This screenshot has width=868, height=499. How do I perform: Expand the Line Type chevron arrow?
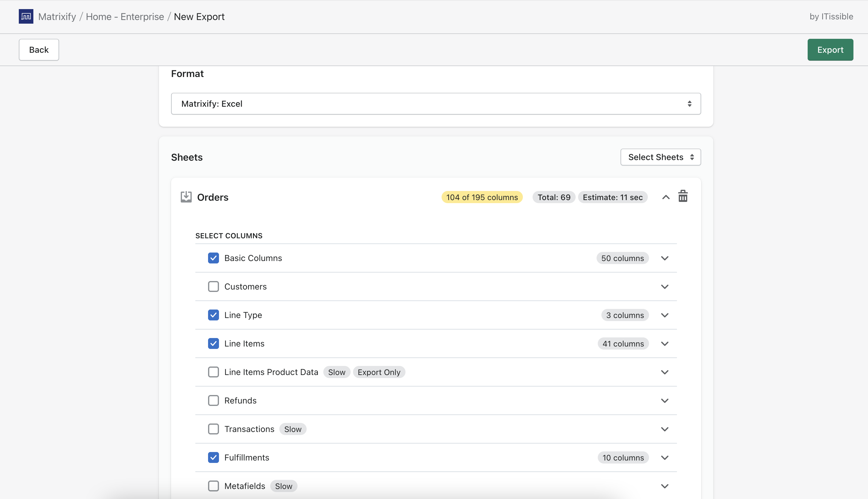(x=664, y=315)
